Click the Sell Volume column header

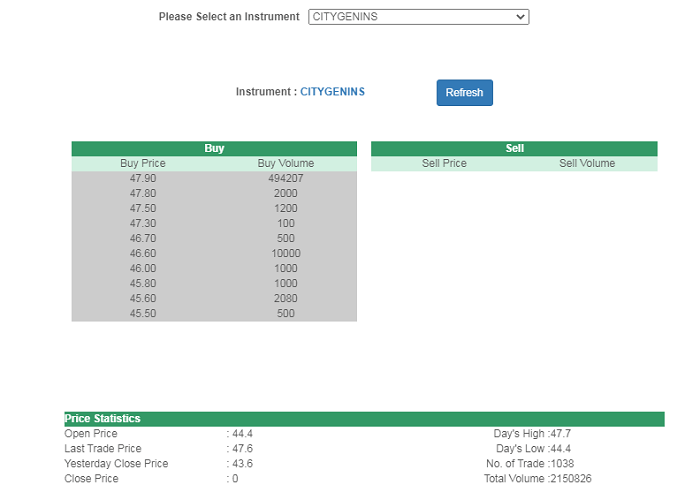point(587,163)
